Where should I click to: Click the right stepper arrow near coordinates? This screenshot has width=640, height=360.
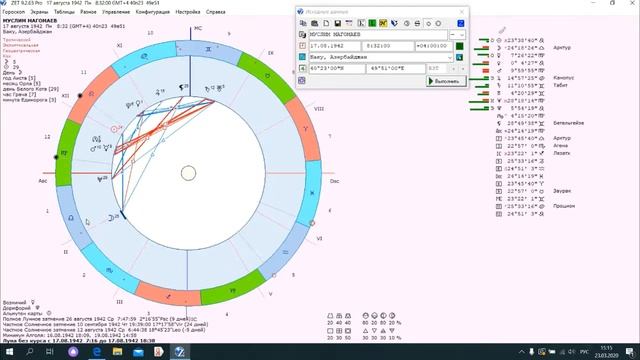click(462, 69)
